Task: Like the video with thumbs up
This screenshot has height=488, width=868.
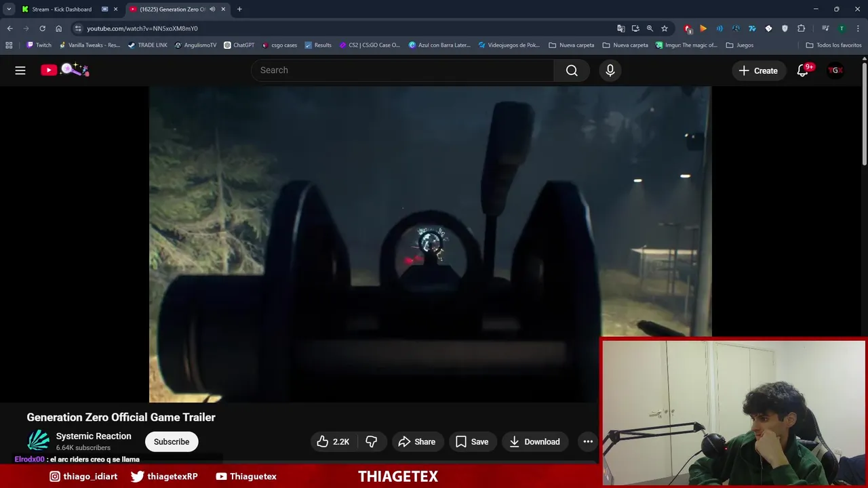Action: 333,442
